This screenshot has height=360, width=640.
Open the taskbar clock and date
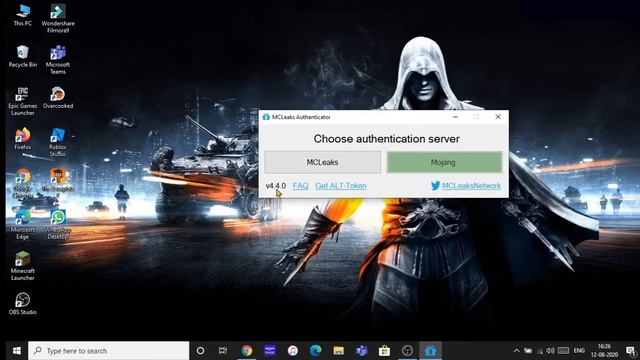pyautogui.click(x=604, y=351)
